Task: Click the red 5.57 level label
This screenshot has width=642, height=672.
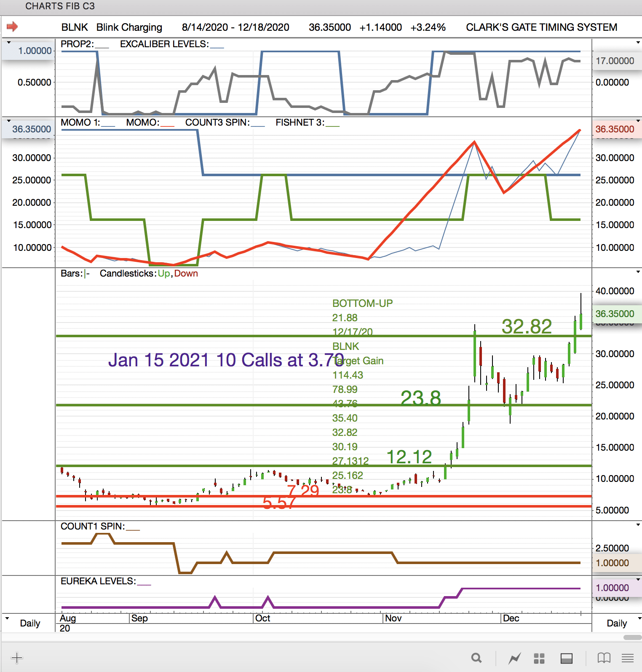Action: coord(279,503)
